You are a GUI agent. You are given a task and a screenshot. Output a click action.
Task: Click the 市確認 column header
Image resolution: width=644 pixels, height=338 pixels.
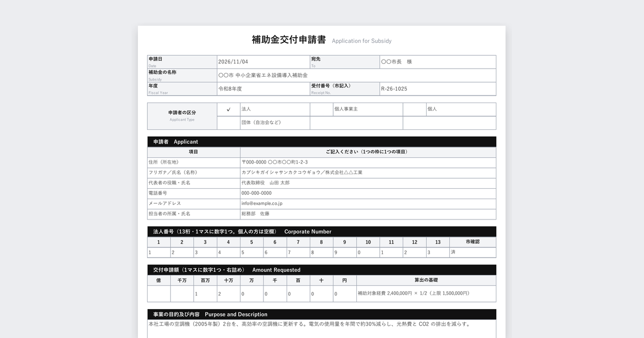[x=473, y=242]
